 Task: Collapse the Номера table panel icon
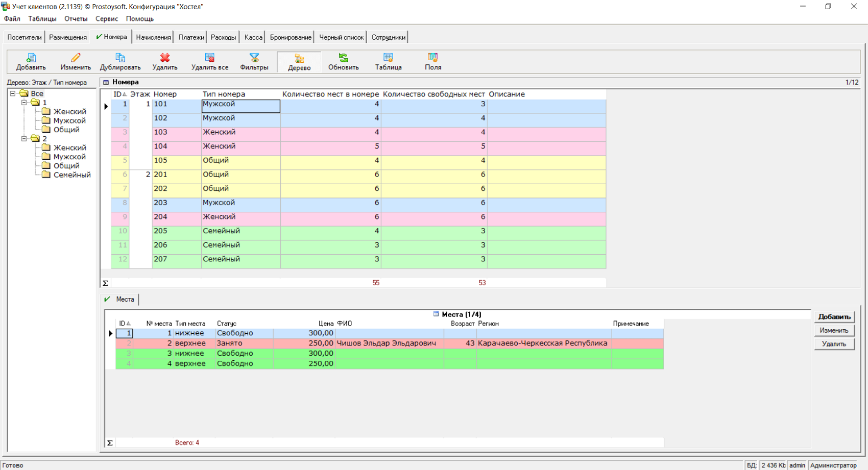pyautogui.click(x=106, y=82)
